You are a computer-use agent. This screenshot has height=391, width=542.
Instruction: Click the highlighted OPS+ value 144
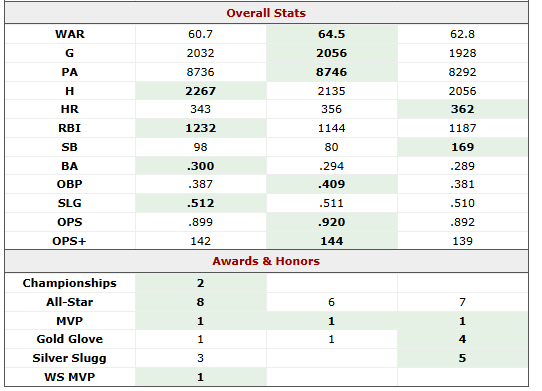(x=331, y=241)
